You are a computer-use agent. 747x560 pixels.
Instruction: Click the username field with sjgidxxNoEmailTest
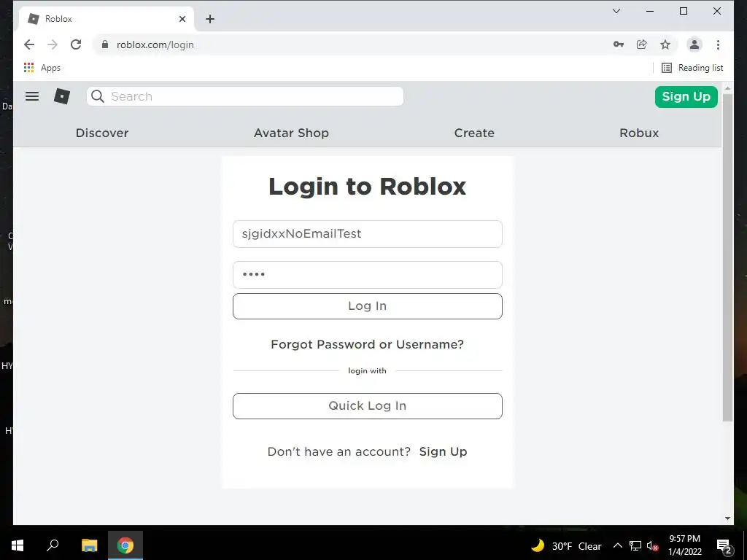(x=368, y=234)
